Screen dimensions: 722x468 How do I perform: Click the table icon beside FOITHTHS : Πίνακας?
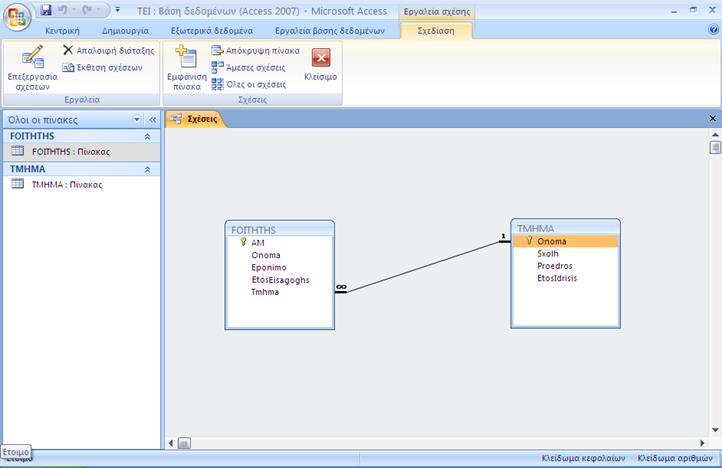pyautogui.click(x=17, y=151)
